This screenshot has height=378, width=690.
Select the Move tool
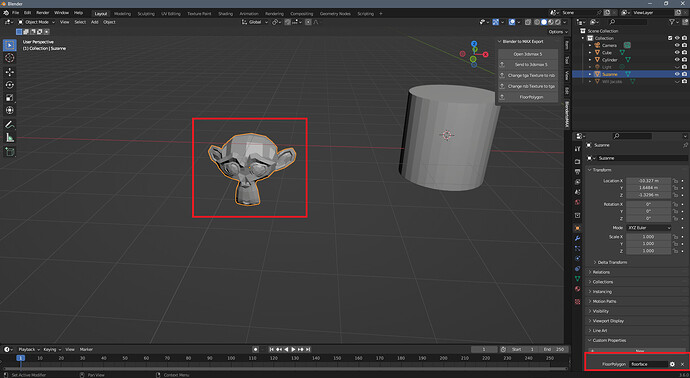pyautogui.click(x=10, y=72)
